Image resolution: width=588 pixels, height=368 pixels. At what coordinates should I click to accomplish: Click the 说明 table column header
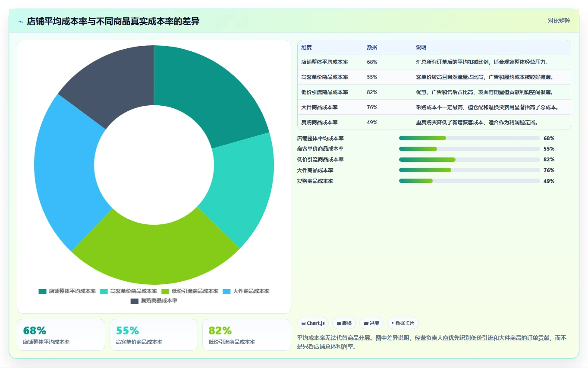(x=421, y=47)
